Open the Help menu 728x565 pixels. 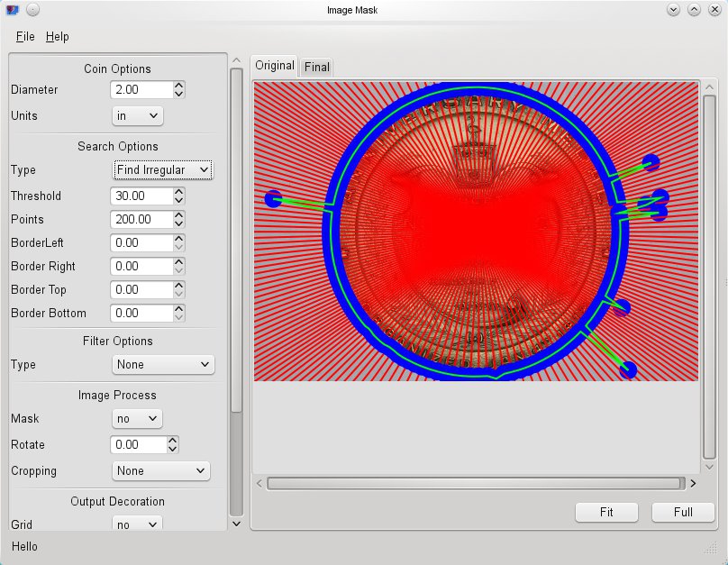[x=57, y=36]
